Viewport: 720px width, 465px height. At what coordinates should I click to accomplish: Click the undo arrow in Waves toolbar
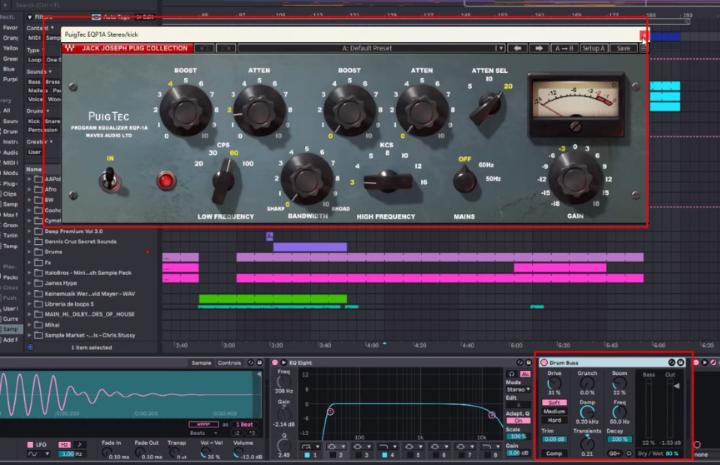(x=202, y=48)
